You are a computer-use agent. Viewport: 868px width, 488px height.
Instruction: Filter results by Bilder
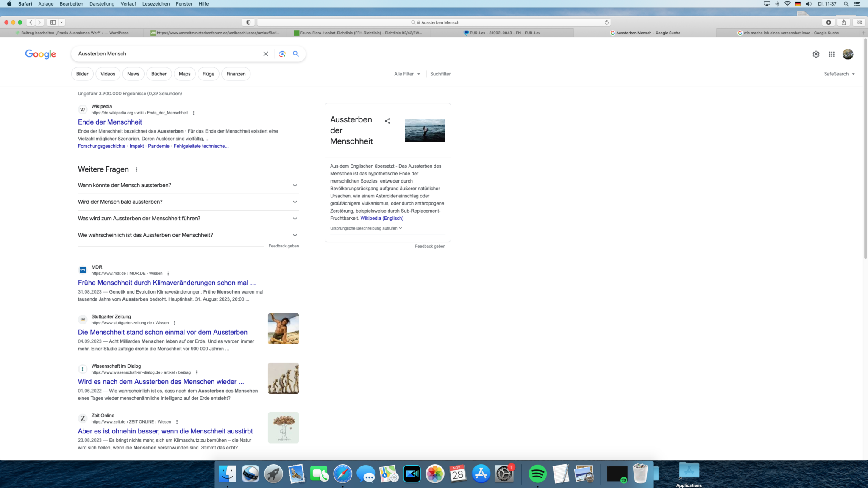click(x=82, y=74)
